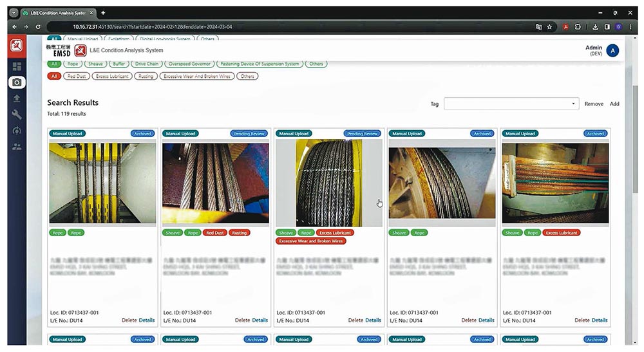This screenshot has width=644, height=352.
Task: Open first rope shaft thumbnail image
Action: click(x=102, y=183)
